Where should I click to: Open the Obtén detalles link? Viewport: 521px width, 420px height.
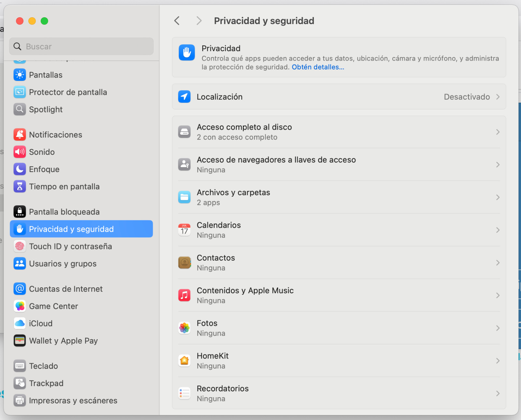tap(318, 67)
